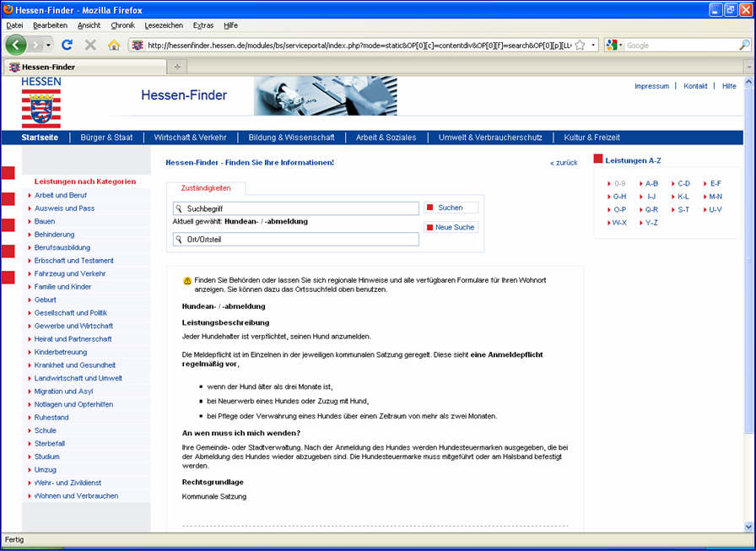Viewport: 756px width, 551px height.
Task: Open category Fahrzeug und Verkehr
Action: click(x=70, y=274)
